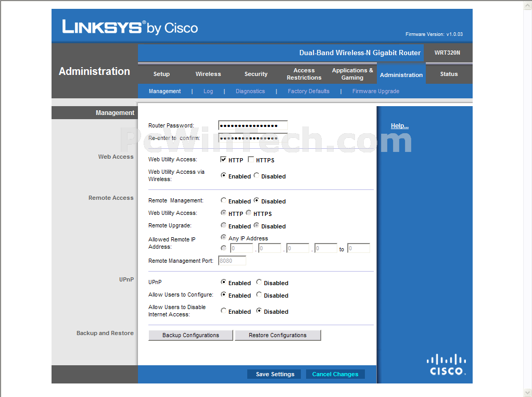The image size is (532, 397).
Task: Enable Allow Users to Disable Internet Access
Action: point(223,311)
